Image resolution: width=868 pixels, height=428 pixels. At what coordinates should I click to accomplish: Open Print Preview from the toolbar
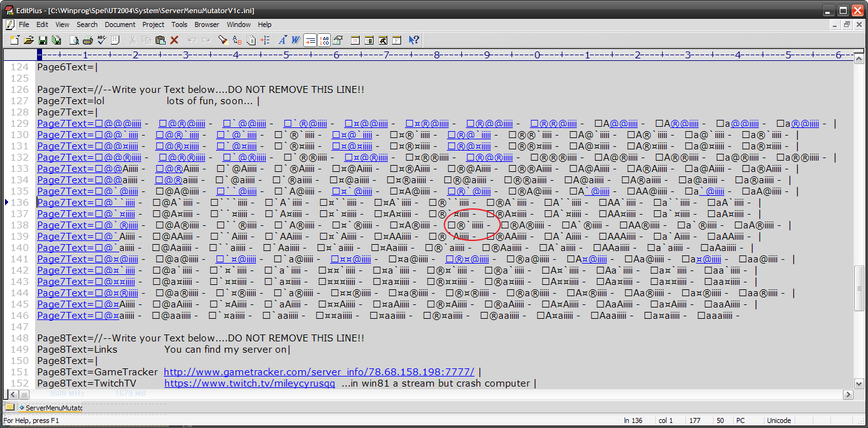[x=73, y=40]
